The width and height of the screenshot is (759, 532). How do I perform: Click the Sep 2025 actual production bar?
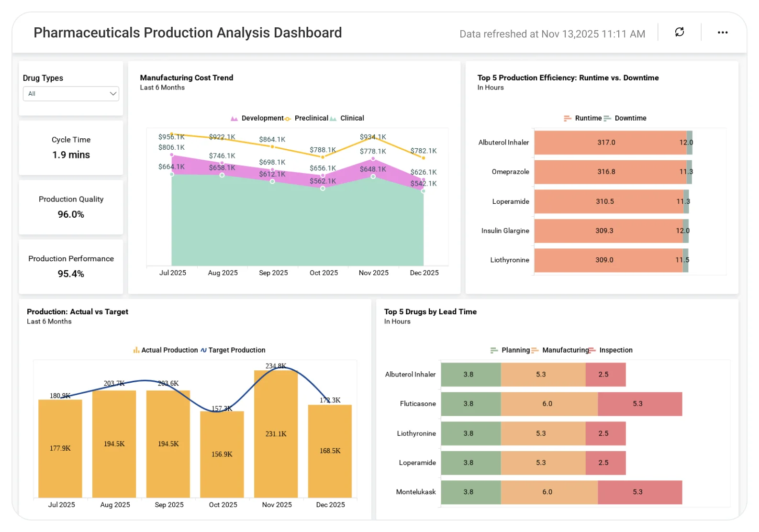point(168,444)
